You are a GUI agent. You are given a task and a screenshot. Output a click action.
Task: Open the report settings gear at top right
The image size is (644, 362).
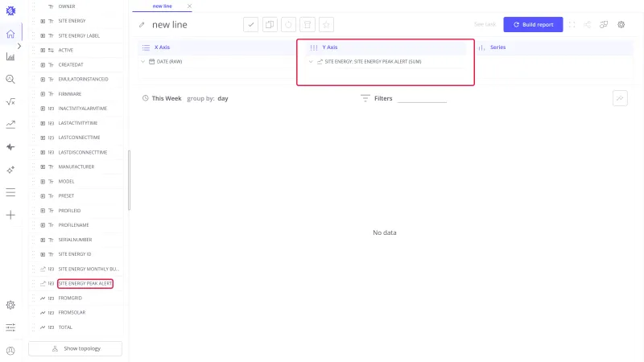[621, 25]
